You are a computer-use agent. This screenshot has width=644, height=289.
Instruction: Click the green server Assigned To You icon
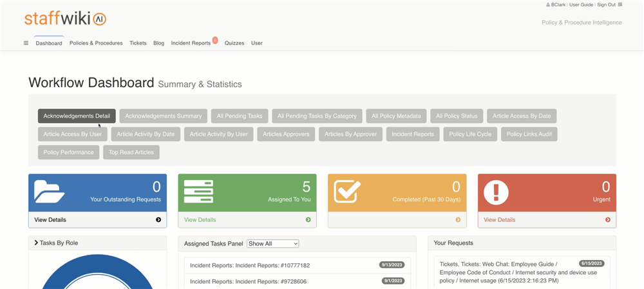(198, 192)
